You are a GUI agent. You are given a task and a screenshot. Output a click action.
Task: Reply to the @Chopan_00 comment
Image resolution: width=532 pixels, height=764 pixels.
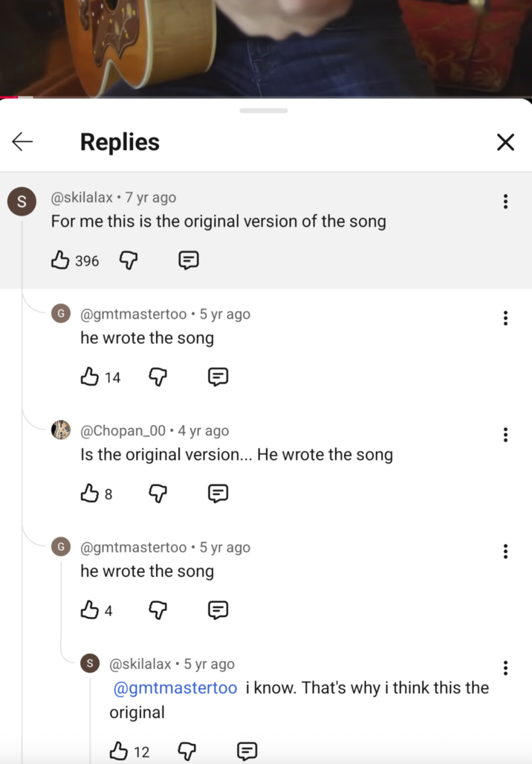[x=218, y=493]
